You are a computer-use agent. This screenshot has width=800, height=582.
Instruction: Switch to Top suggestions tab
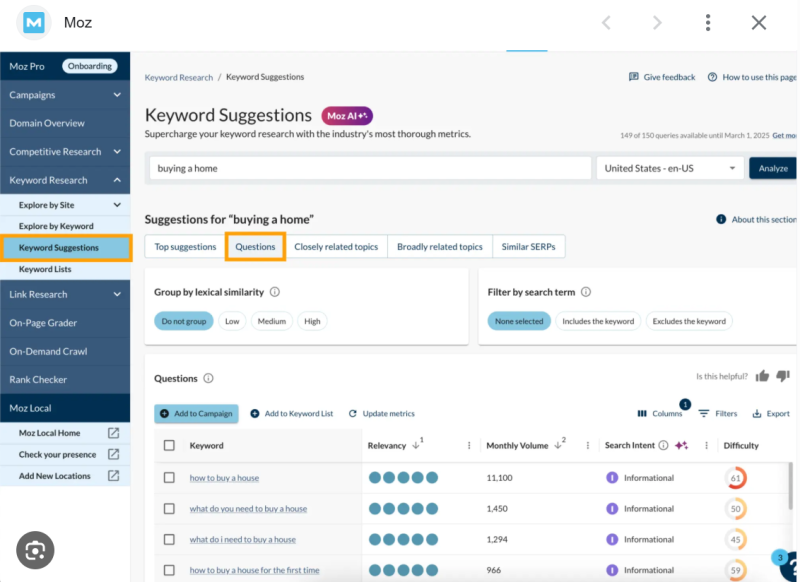(185, 247)
